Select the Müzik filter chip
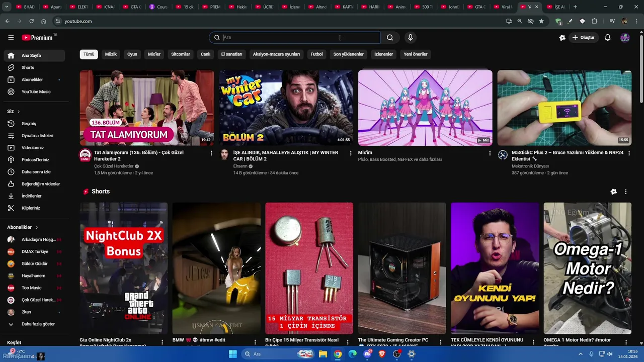 point(111,54)
